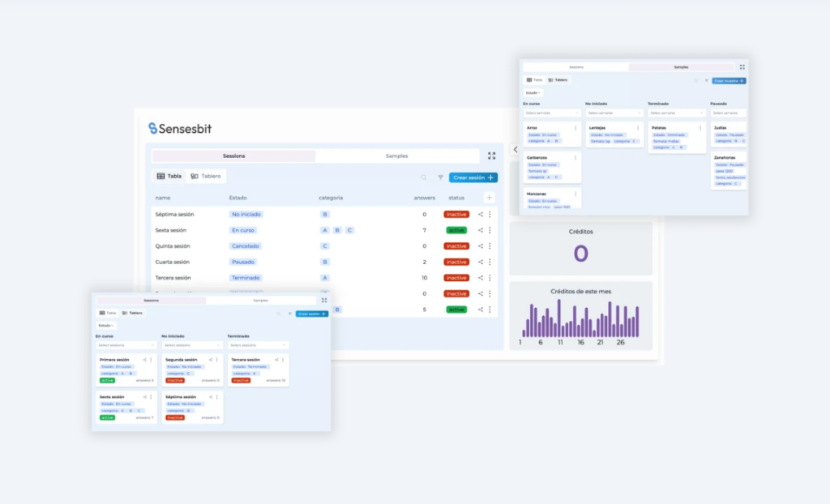This screenshot has height=504, width=830.
Task: Click the Crear sesión button in main table
Action: click(x=473, y=177)
